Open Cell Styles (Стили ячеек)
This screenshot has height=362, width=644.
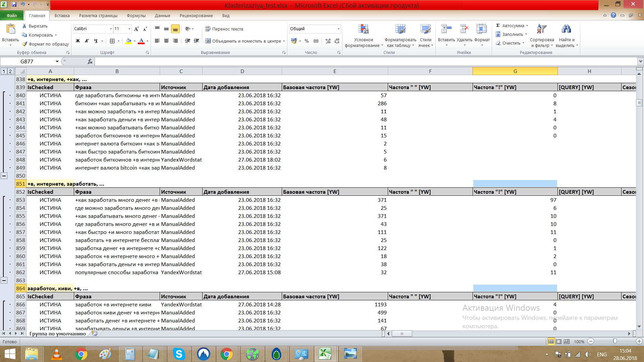pos(426,36)
